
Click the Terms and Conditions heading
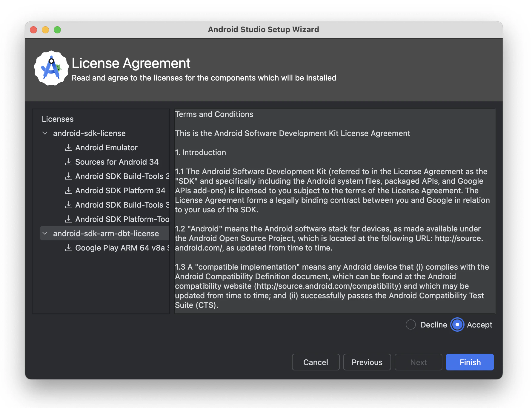pos(214,114)
